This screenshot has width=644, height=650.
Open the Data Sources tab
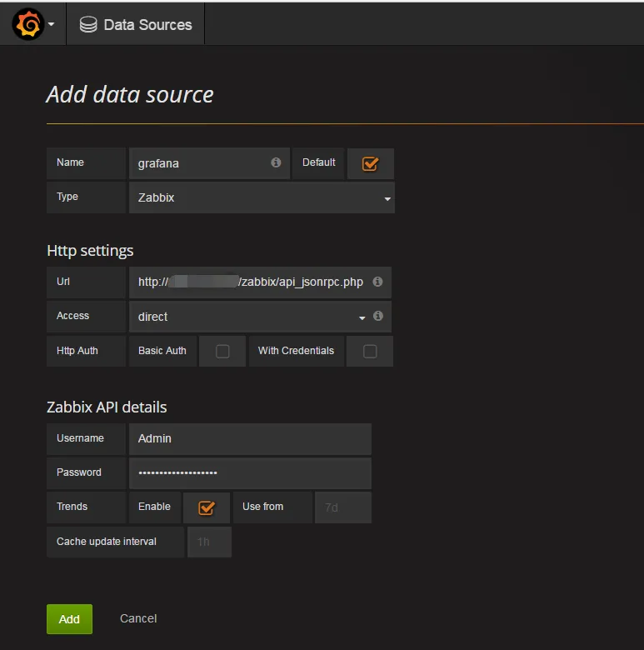136,25
